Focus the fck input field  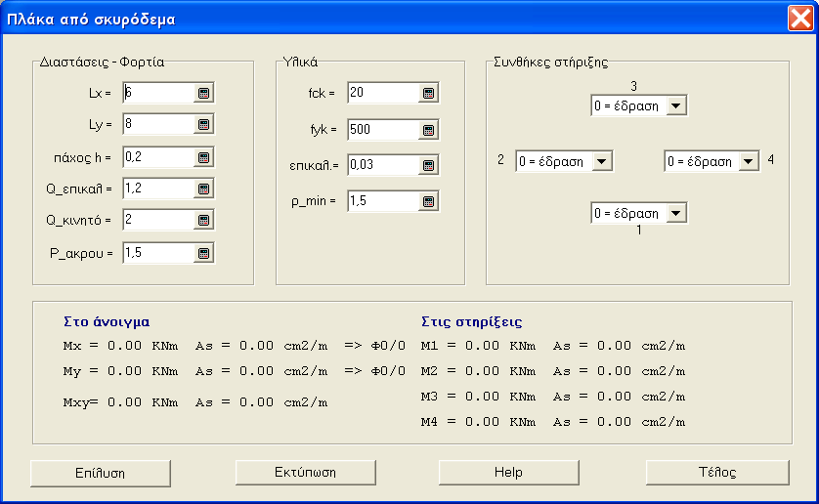pyautogui.click(x=383, y=93)
